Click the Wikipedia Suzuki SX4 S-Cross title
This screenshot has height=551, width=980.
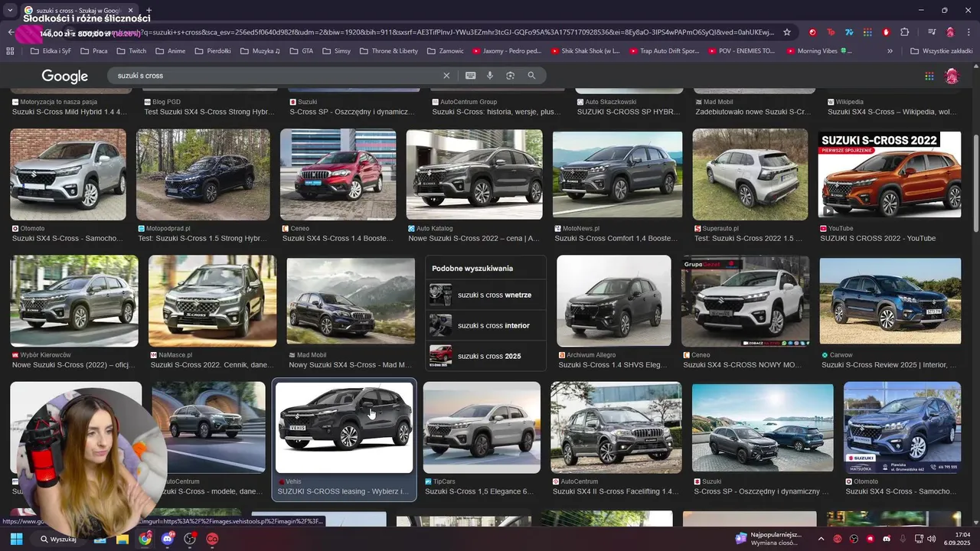[x=892, y=112]
